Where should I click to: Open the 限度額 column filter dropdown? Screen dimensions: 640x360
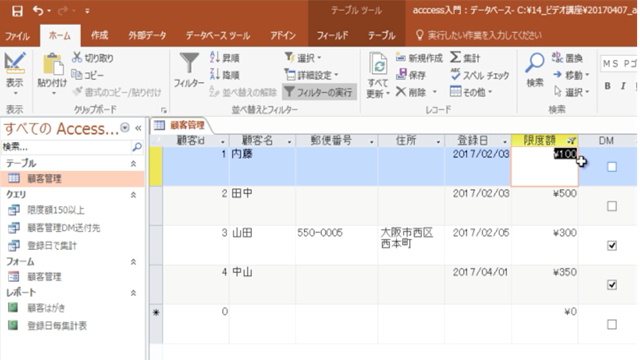click(x=571, y=141)
